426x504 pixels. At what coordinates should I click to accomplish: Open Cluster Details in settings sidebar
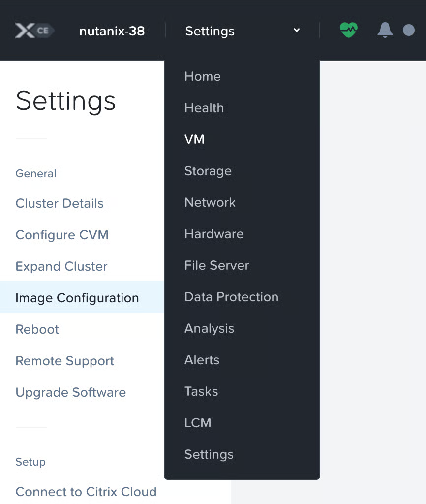click(x=60, y=203)
